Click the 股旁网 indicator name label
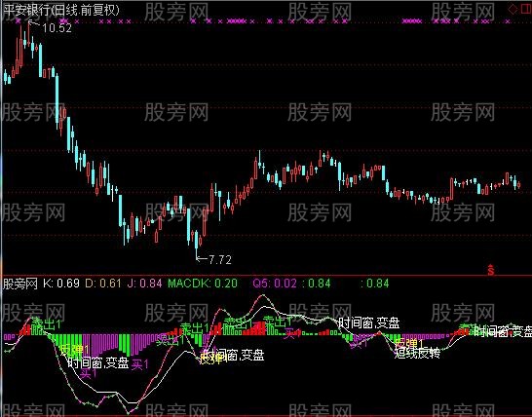 20,284
